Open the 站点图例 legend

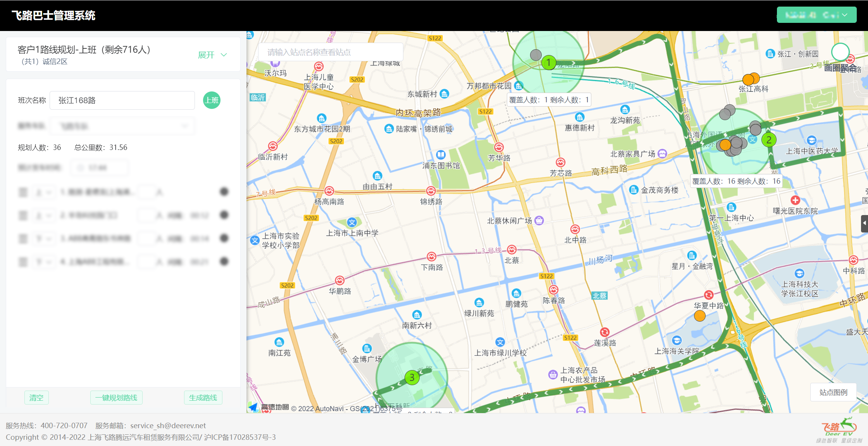click(833, 393)
